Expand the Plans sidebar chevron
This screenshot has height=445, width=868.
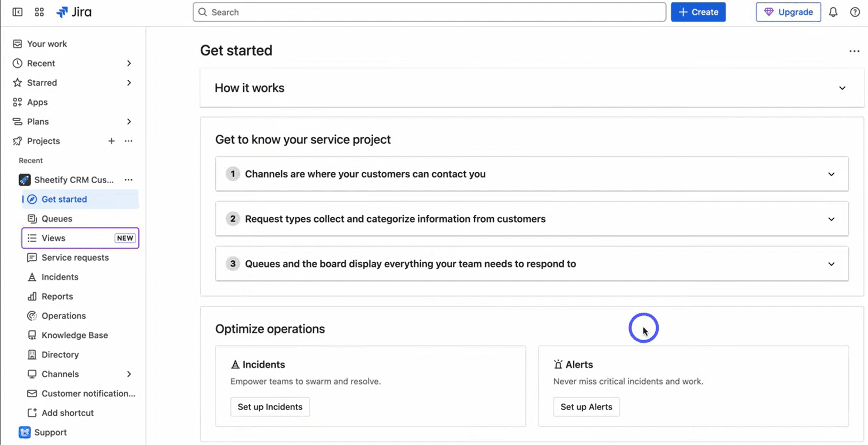129,122
